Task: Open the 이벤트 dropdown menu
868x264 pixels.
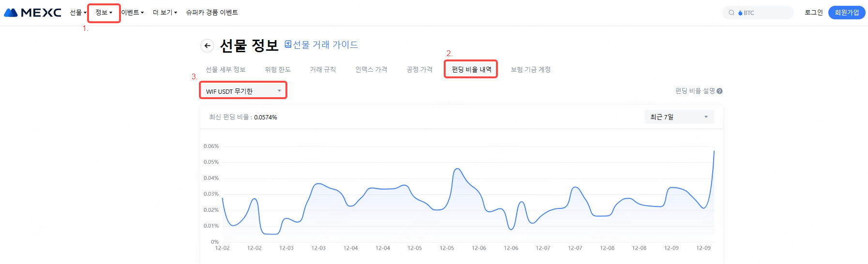Action: click(x=132, y=13)
